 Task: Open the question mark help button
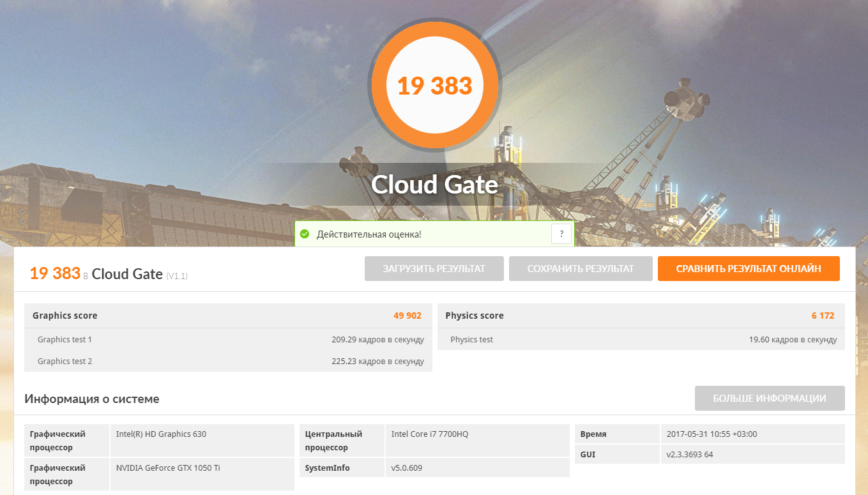point(561,234)
